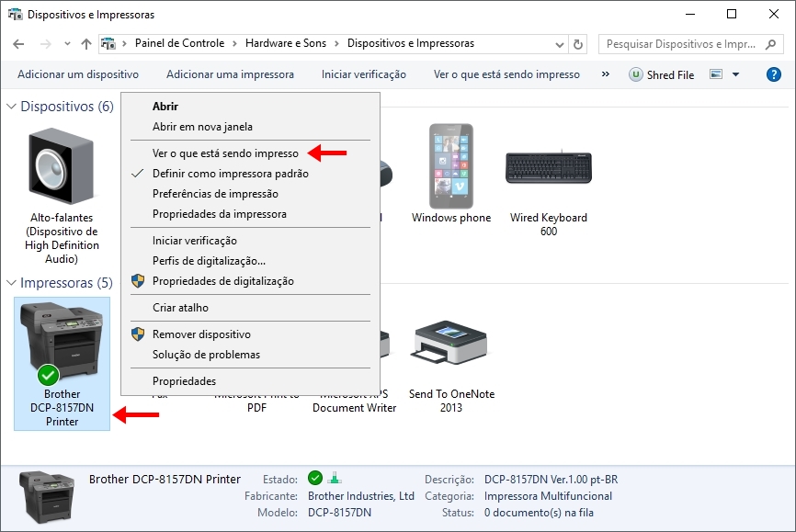Screen dimensions: 796x532
Task: Click text 'Brother Industries, Ltd'
Action: point(361,495)
